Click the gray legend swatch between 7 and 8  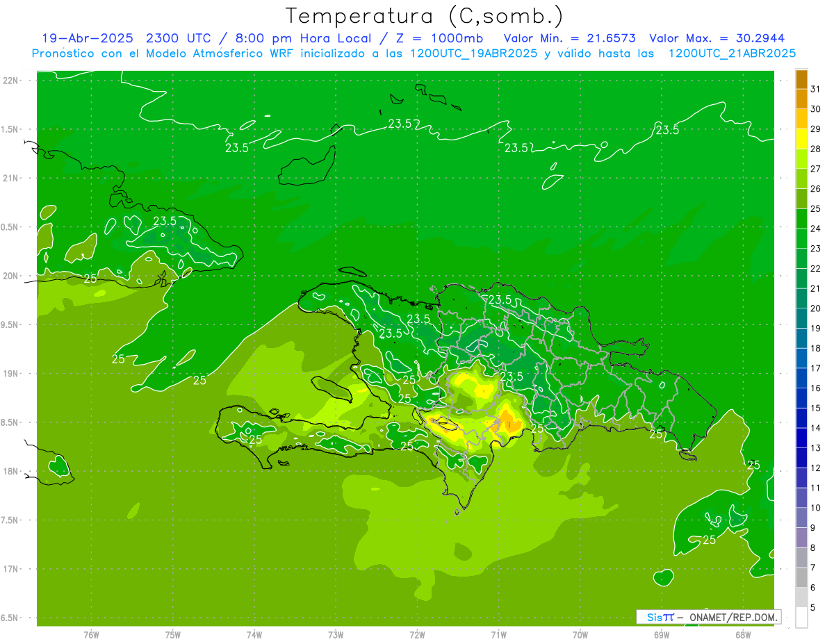tap(801, 558)
